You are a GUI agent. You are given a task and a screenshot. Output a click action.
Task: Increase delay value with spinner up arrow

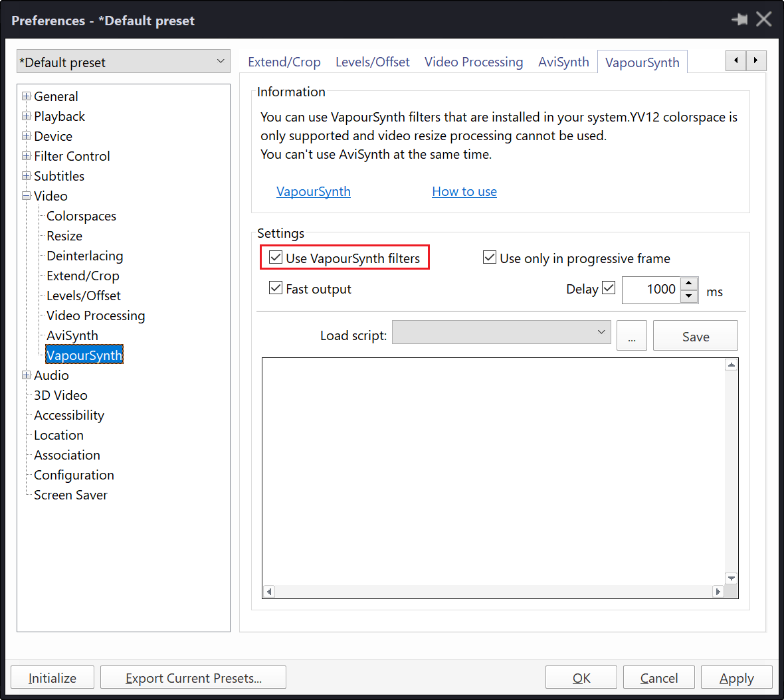click(x=689, y=284)
